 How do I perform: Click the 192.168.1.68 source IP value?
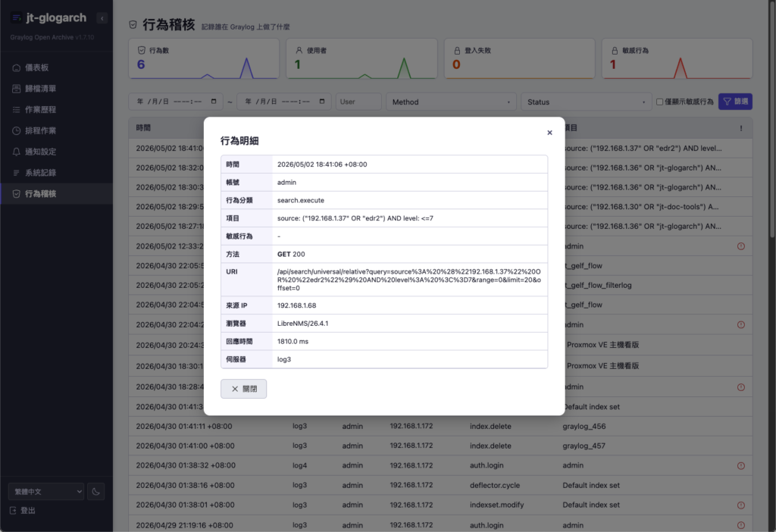296,306
